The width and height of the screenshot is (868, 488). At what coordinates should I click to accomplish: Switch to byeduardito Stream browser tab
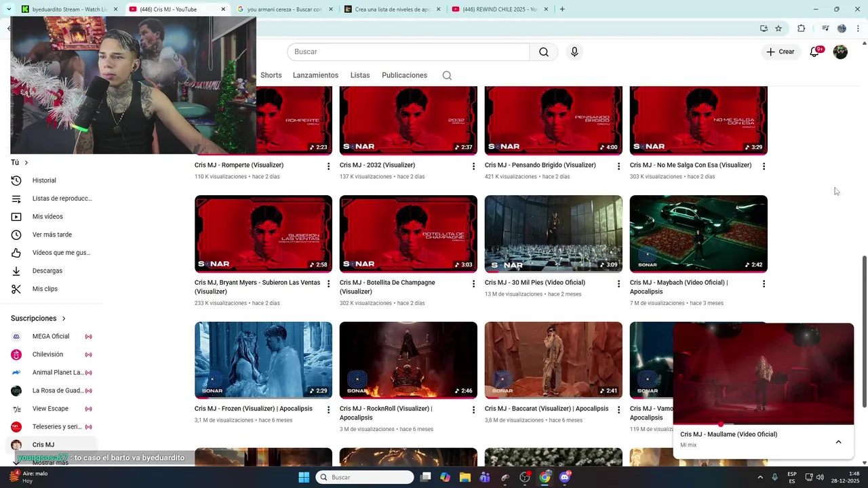[69, 9]
